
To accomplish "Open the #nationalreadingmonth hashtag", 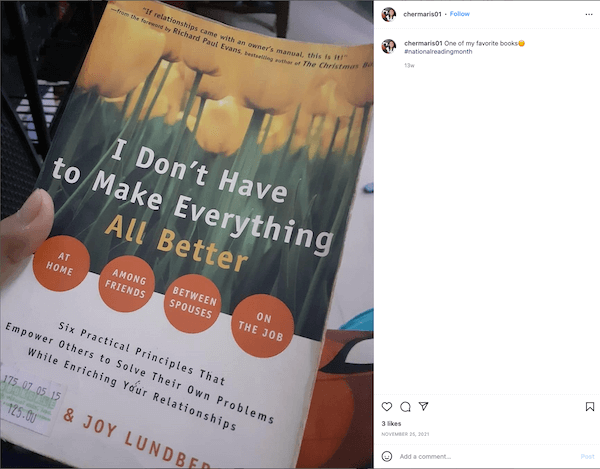I will [x=438, y=51].
